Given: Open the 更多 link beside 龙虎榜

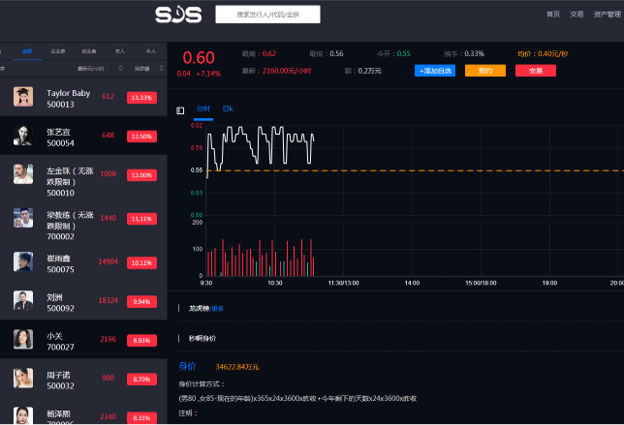Looking at the screenshot, I should 218,308.
